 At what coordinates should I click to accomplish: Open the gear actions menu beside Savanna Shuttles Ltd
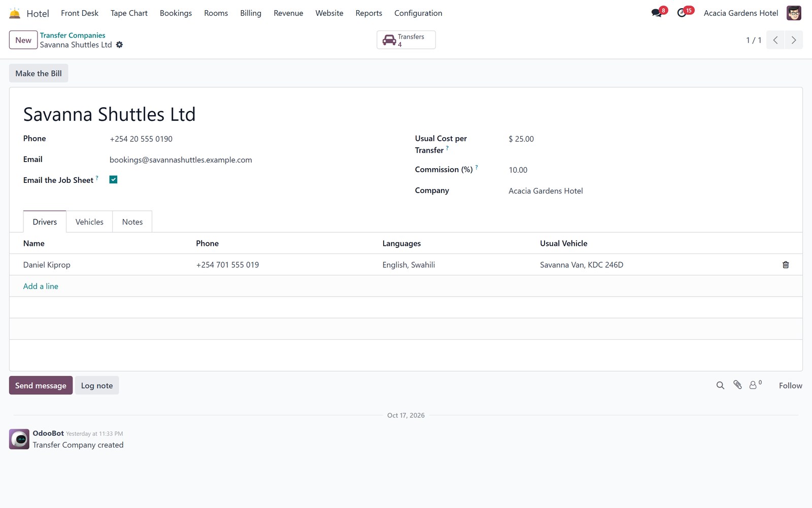(119, 45)
